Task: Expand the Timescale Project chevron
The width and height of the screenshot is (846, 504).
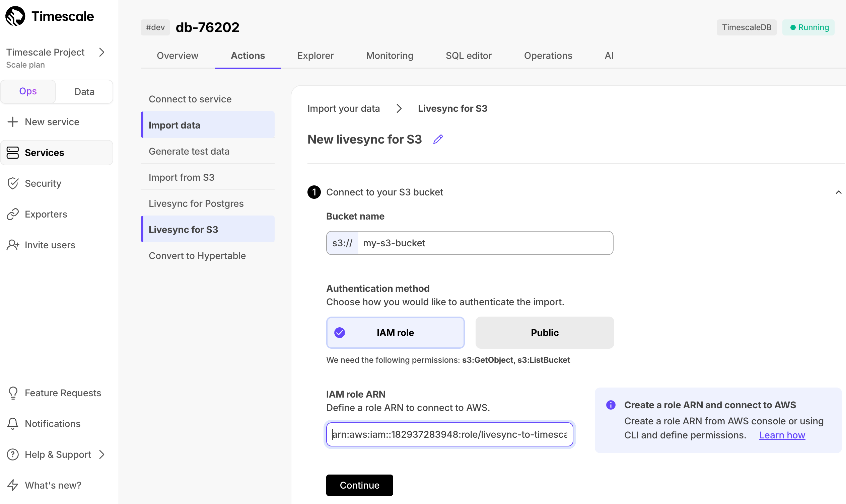Action: click(x=101, y=52)
